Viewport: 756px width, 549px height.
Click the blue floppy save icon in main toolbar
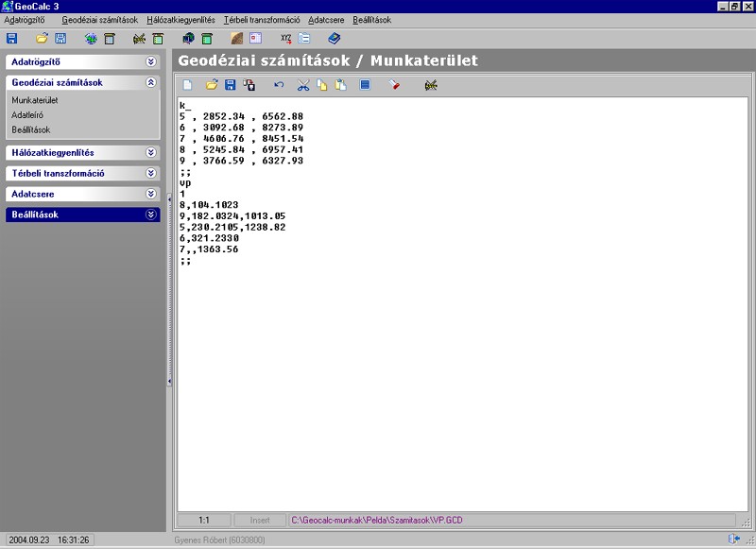(12, 39)
